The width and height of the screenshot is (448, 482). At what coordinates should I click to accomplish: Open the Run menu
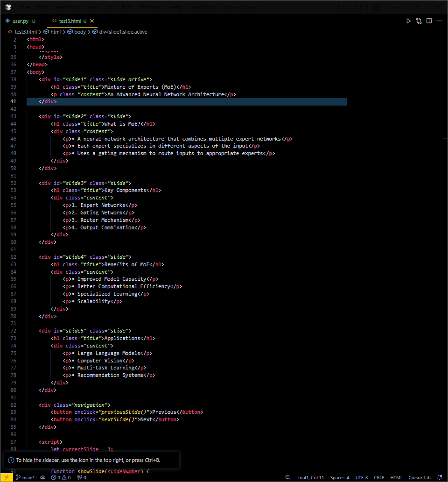[x=126, y=7]
